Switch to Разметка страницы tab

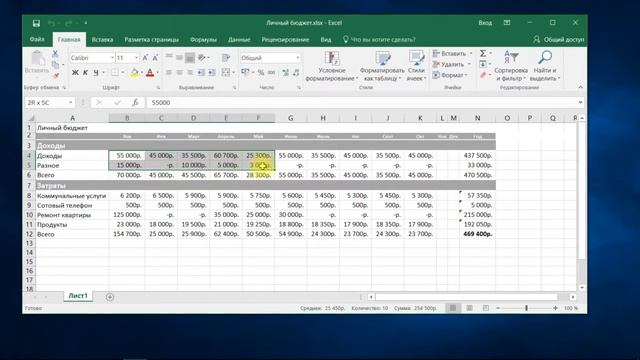pyautogui.click(x=151, y=40)
